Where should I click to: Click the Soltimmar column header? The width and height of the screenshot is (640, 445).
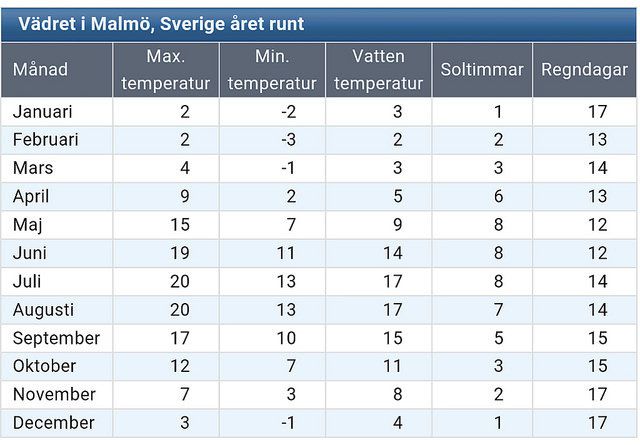click(x=482, y=70)
